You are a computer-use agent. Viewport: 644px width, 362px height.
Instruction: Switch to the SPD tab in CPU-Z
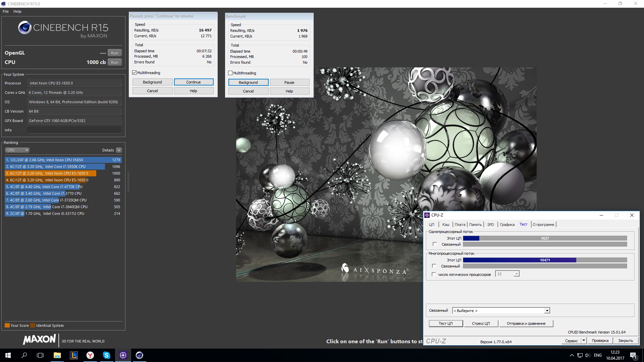[x=490, y=225]
